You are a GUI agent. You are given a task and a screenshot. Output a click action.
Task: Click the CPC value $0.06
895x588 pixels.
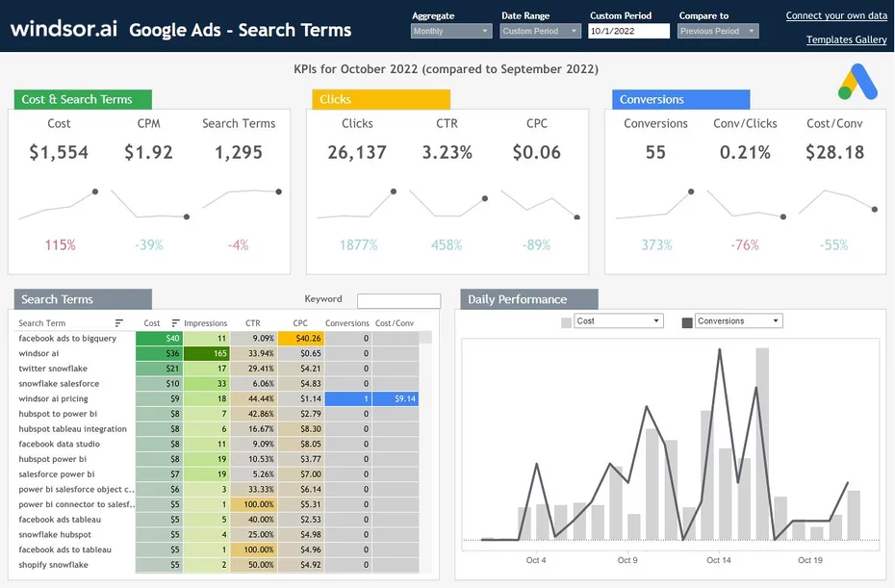click(x=537, y=152)
